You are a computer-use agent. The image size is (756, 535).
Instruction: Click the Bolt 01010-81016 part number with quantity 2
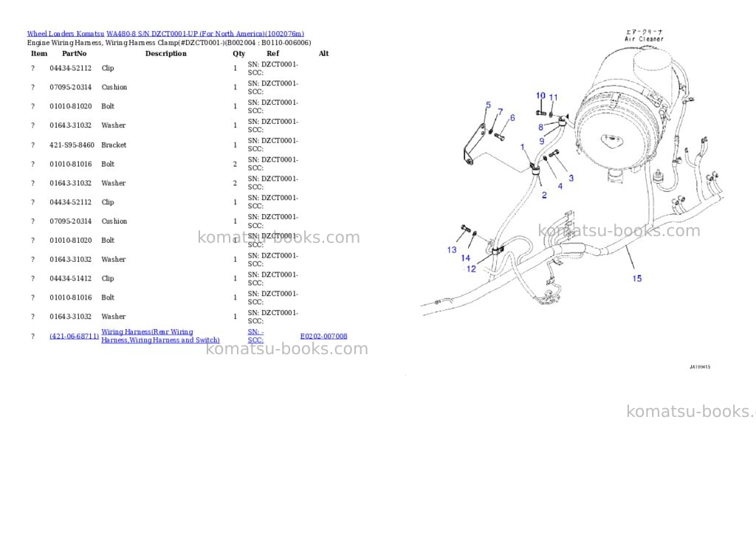[70, 165]
